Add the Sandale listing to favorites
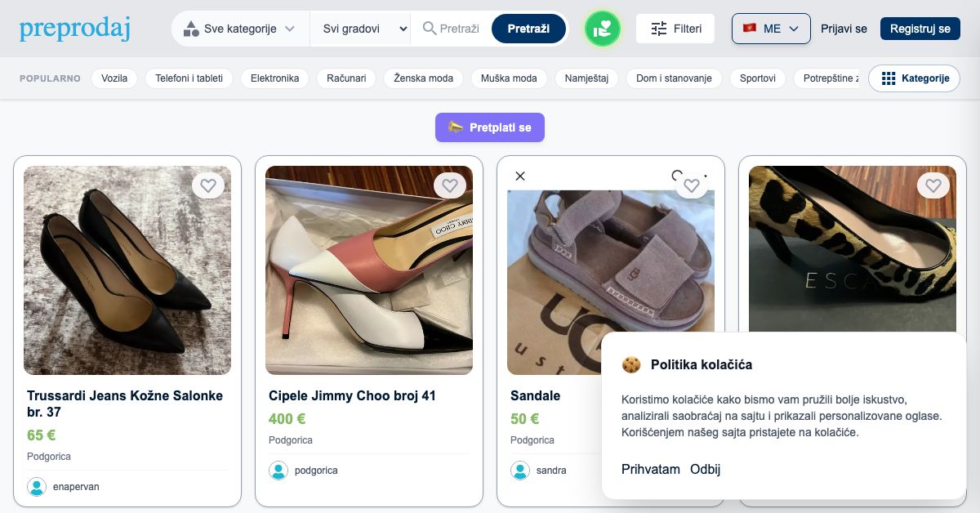The image size is (980, 513). (692, 185)
